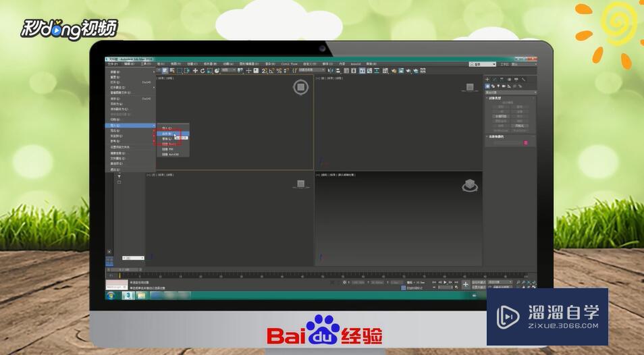
Task: Choose 合并 in the import submenu
Action: [x=173, y=134]
